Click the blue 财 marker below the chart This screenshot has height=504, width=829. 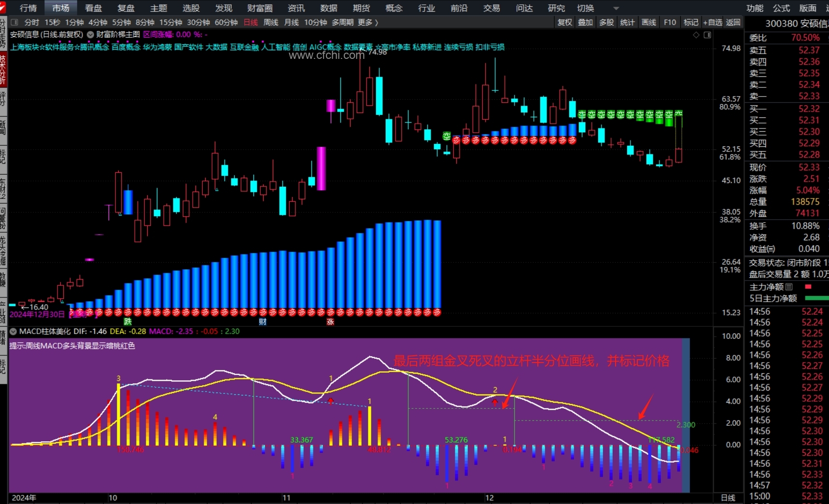coord(263,322)
